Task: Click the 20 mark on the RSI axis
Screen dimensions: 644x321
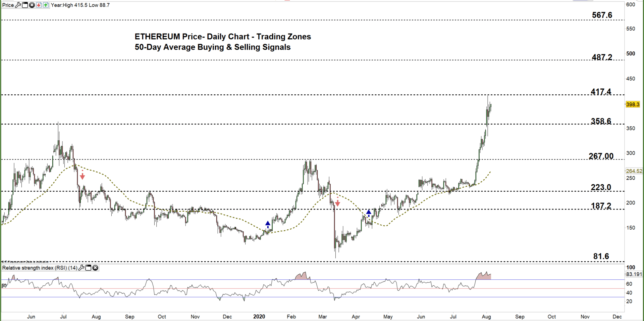Action: (629, 302)
